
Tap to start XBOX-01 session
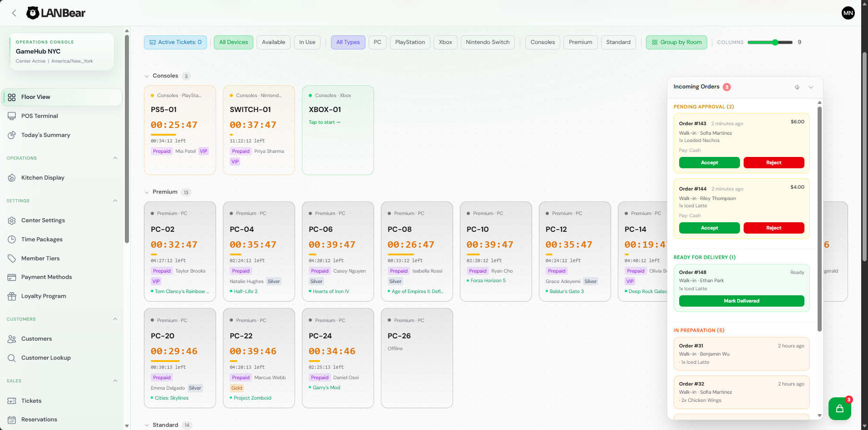[x=325, y=122]
